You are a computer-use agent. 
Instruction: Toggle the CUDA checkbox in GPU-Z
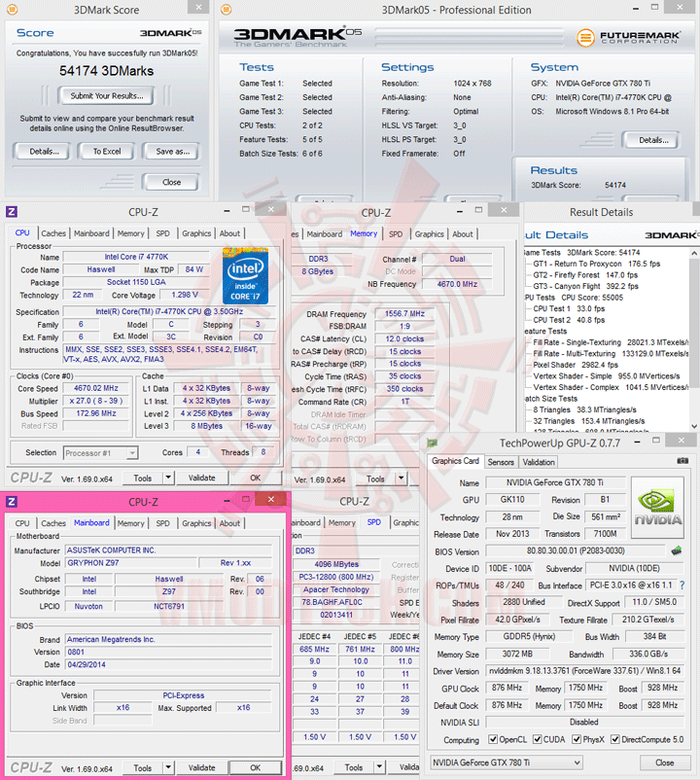[537, 739]
